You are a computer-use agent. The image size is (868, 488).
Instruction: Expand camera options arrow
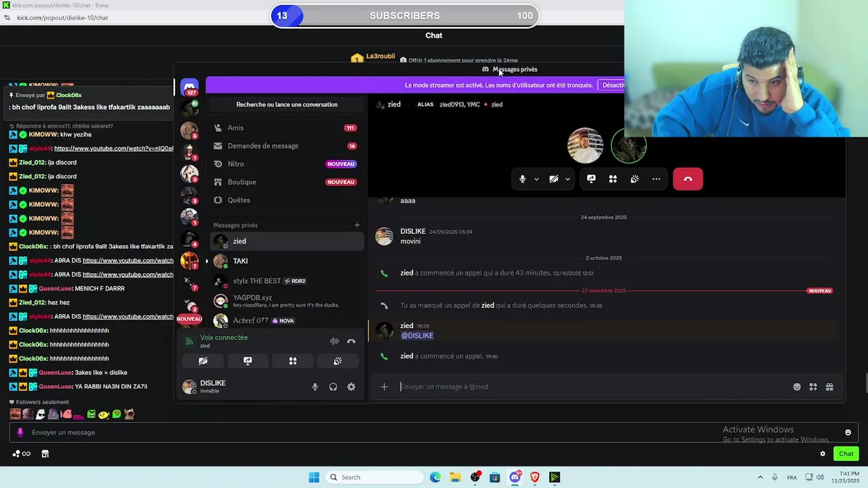pos(568,179)
